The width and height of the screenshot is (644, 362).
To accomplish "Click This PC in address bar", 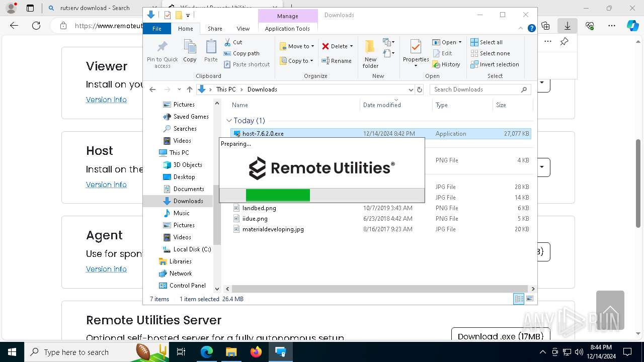I will [x=225, y=89].
